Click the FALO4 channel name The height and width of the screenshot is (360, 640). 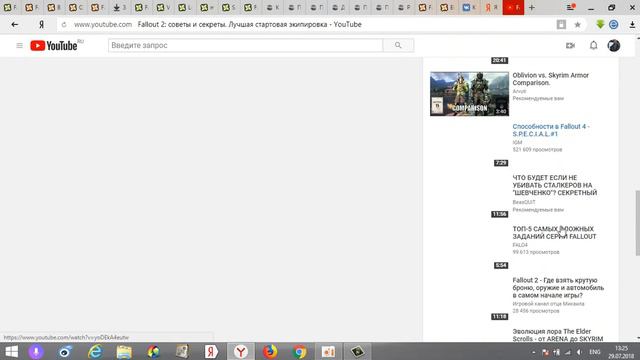(x=520, y=245)
